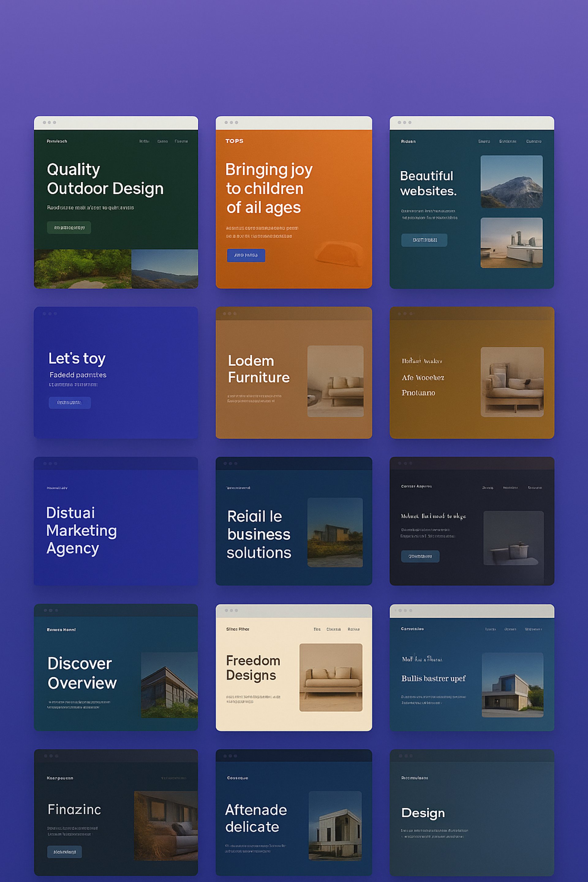Click the blue button in the orange card
588x882 pixels.
click(246, 255)
